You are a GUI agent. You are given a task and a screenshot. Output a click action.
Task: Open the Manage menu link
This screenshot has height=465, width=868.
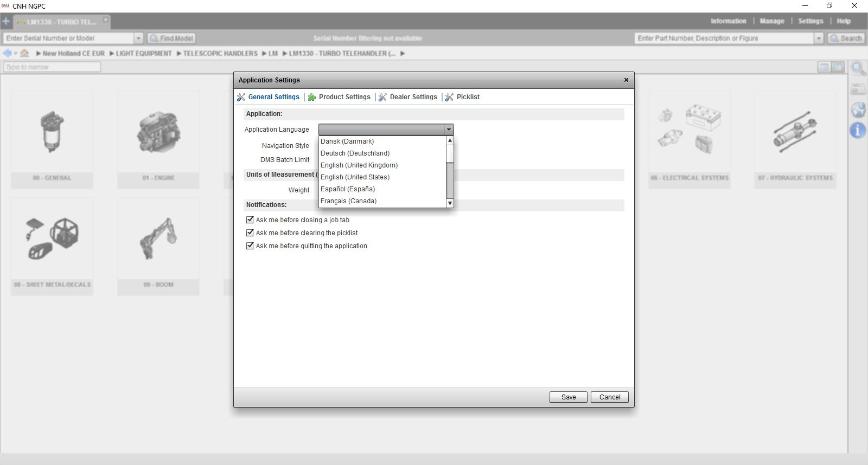pyautogui.click(x=772, y=21)
